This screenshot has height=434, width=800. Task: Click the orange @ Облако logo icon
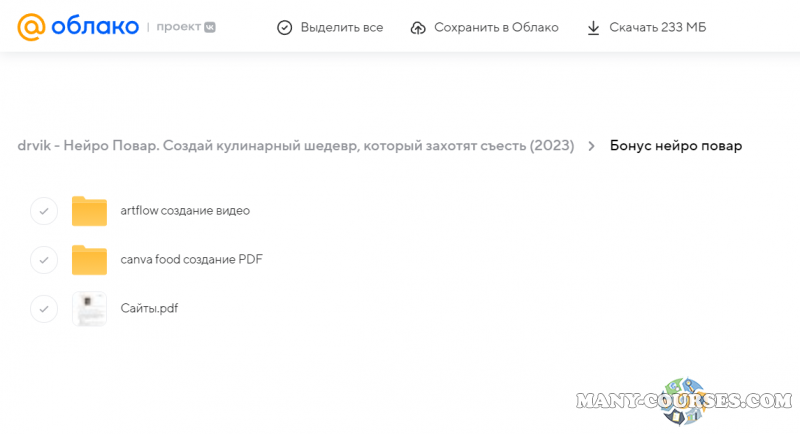31,27
